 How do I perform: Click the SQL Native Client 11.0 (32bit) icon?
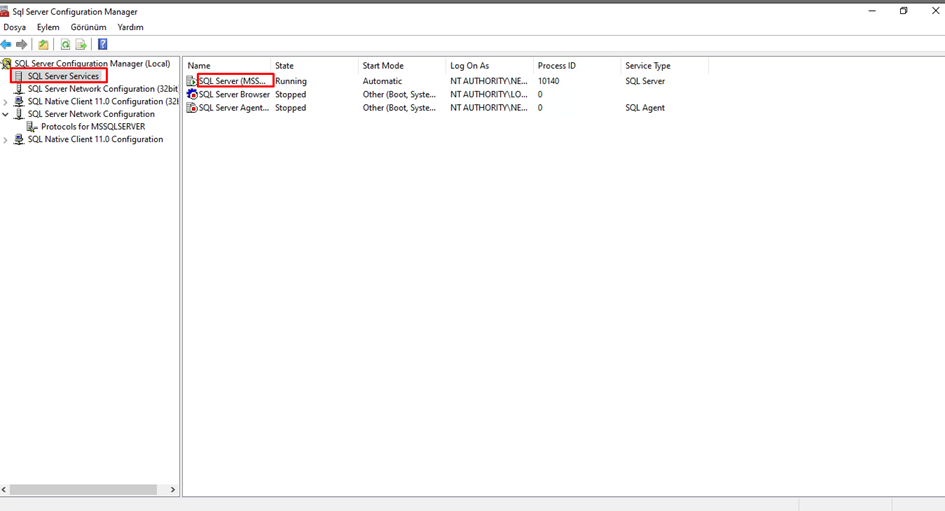[19, 101]
